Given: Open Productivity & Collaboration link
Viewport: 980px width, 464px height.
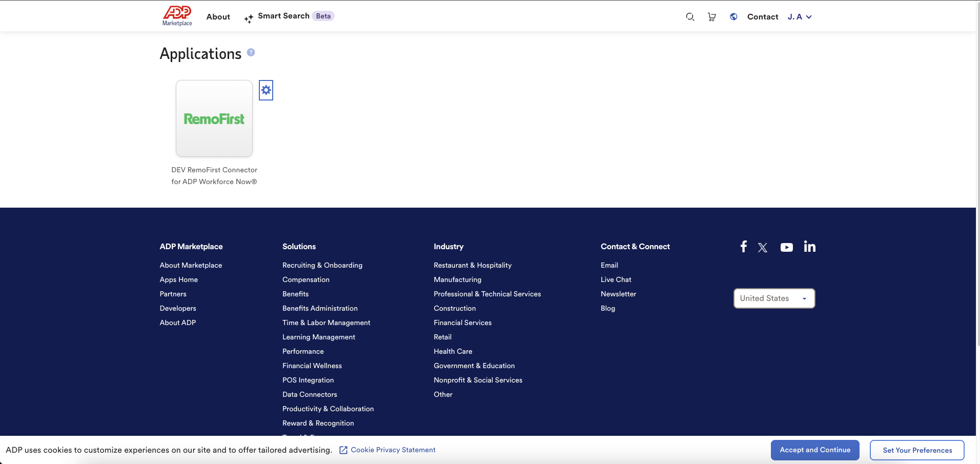Looking at the screenshot, I should 328,409.
